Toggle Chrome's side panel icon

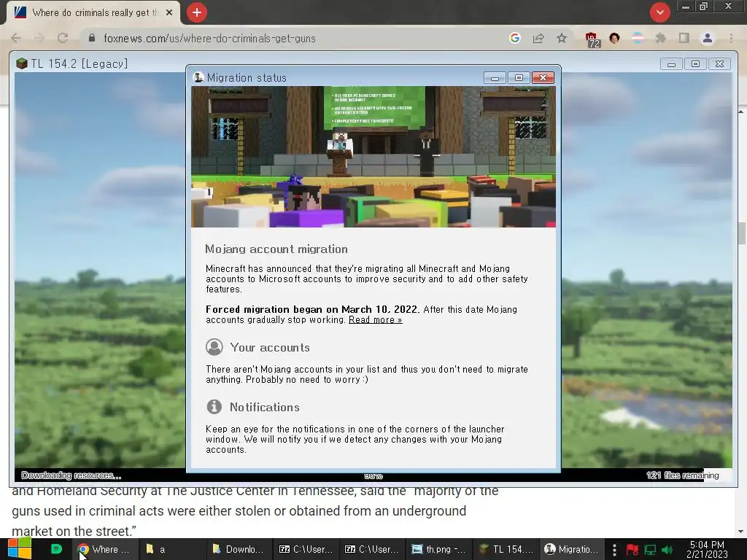pos(684,38)
